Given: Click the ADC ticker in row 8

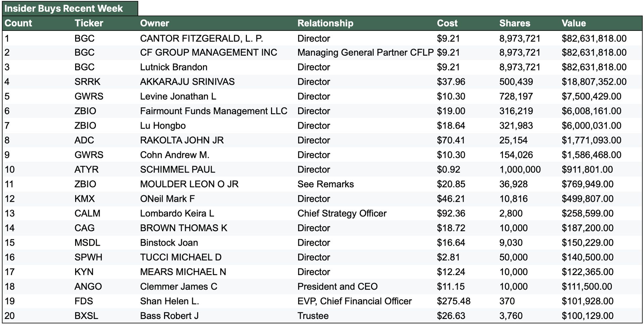Looking at the screenshot, I should click(x=84, y=140).
